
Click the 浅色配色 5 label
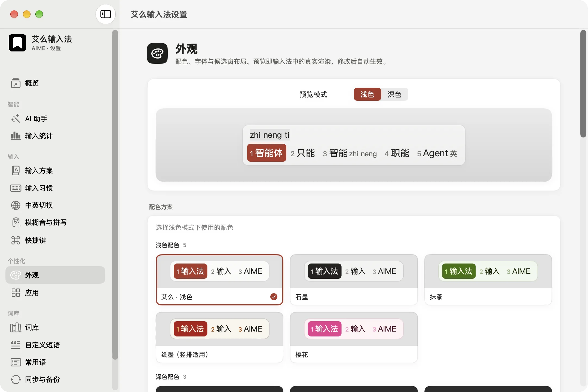pyautogui.click(x=171, y=245)
